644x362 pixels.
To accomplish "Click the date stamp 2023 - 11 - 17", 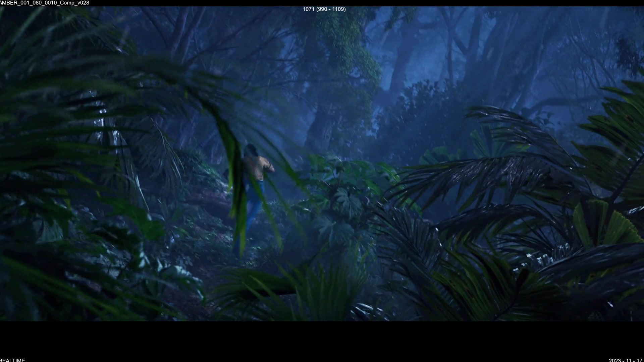I will pos(626,360).
